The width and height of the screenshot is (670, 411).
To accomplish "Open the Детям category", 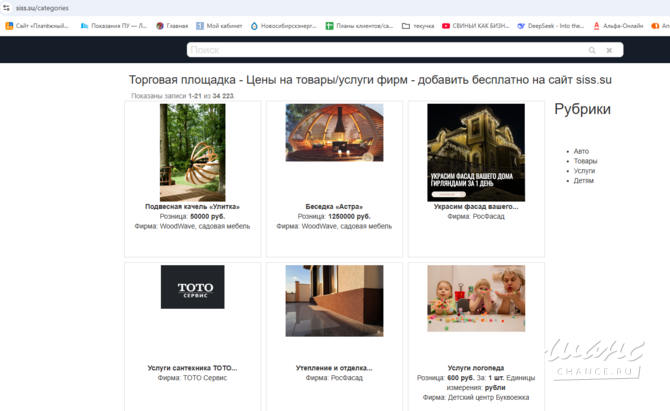I will click(583, 181).
